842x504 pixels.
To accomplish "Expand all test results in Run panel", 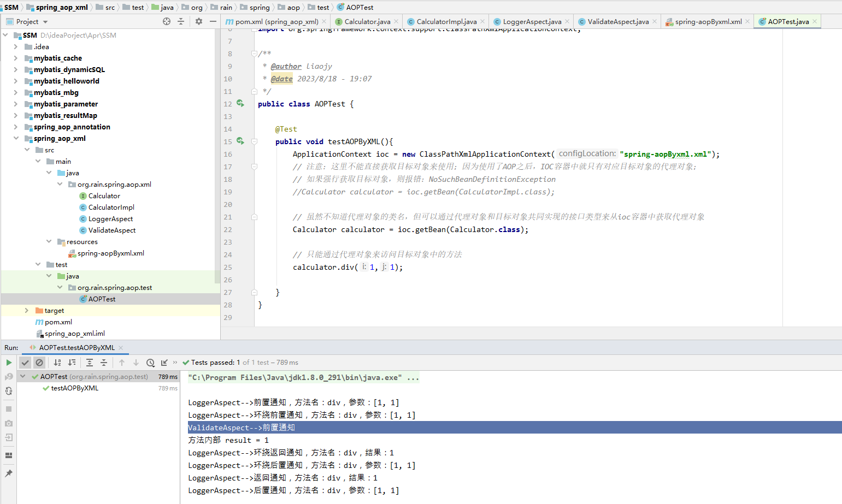I will [x=90, y=363].
